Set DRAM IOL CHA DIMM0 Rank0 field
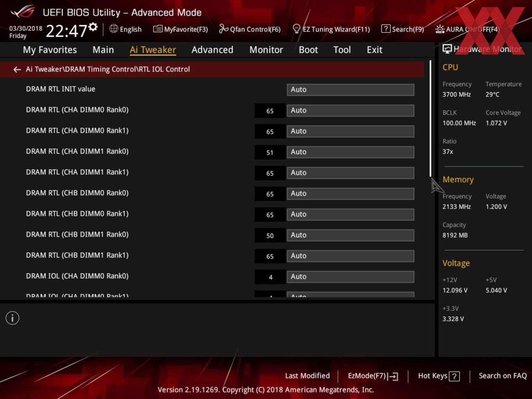This screenshot has height=399, width=532. (x=350, y=276)
